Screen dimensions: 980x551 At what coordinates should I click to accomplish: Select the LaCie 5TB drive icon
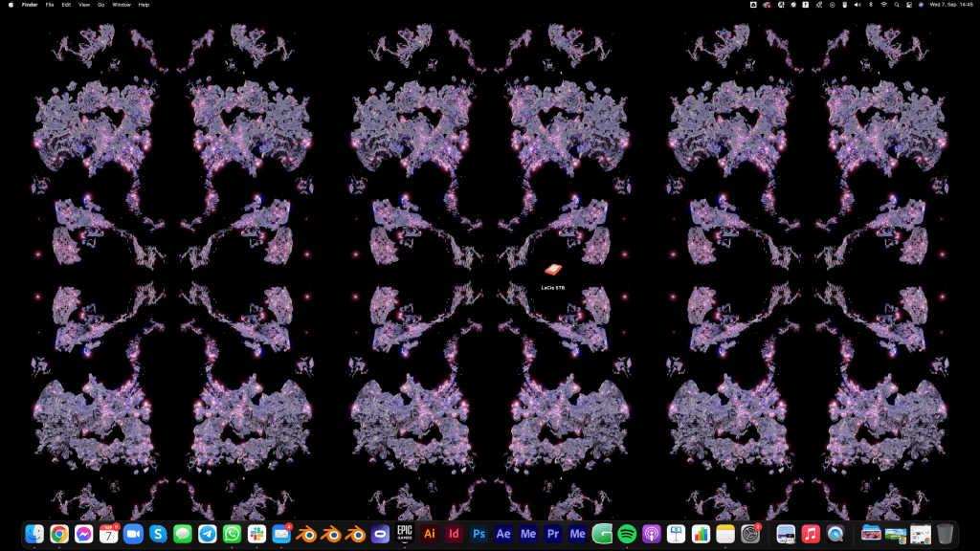coord(552,273)
